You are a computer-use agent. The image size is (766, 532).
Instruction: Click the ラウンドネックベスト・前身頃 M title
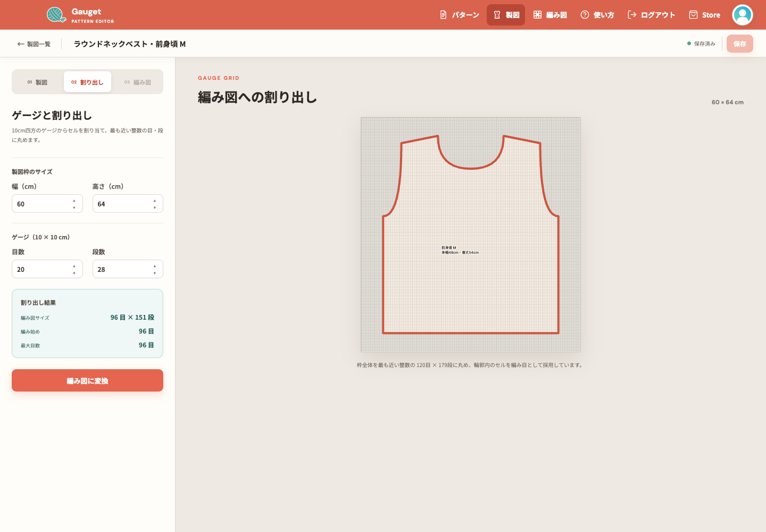point(130,44)
